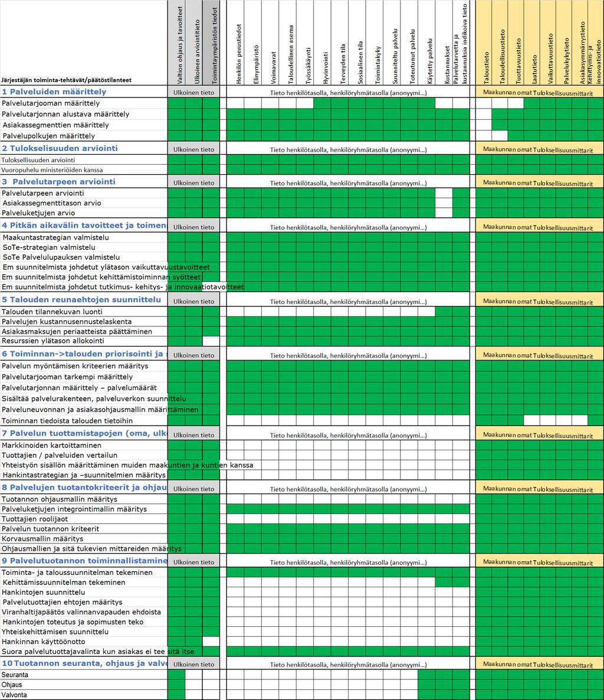Select the row "Yhteiskehittämisen suunnittelu"
This screenshot has width=604, height=700.
(55, 632)
